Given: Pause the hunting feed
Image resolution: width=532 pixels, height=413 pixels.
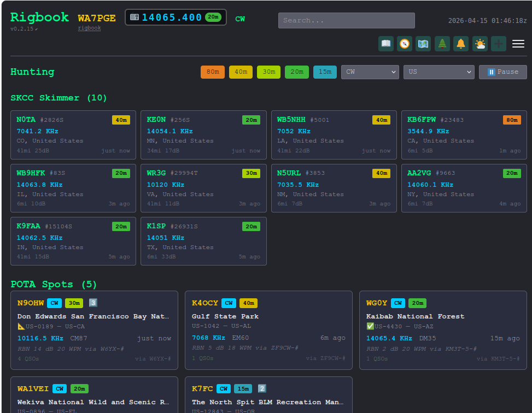Looking at the screenshot, I should [x=502, y=72].
